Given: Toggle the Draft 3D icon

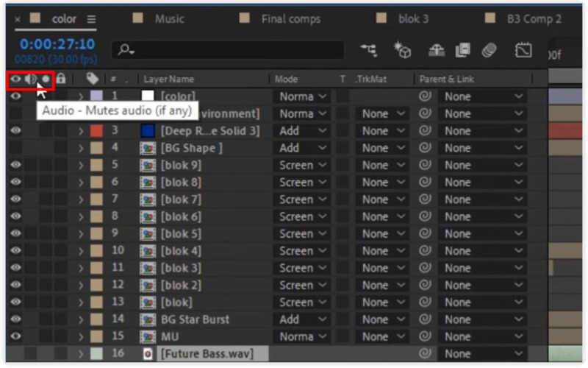Looking at the screenshot, I should [402, 50].
